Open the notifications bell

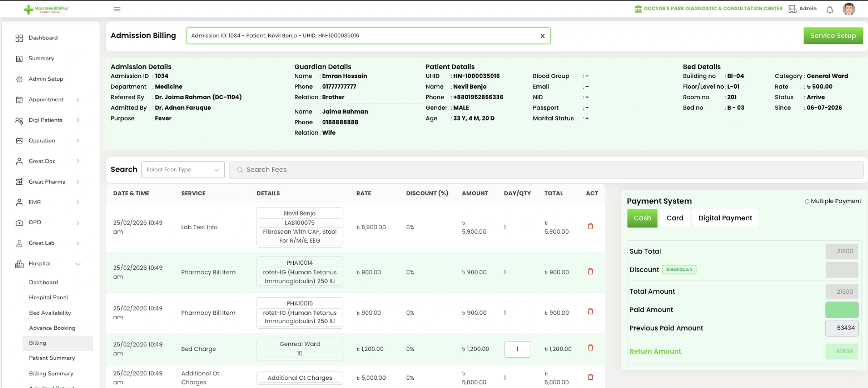(x=830, y=9)
